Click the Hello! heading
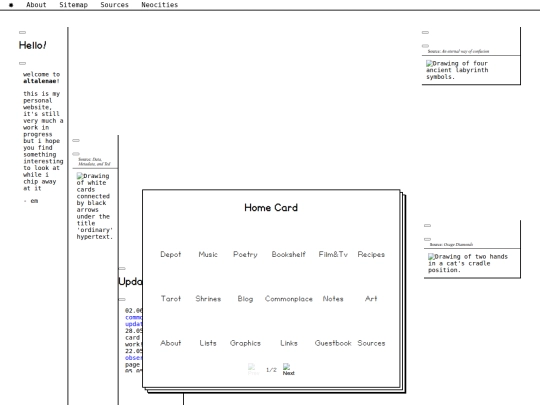540x405 pixels. (32, 45)
